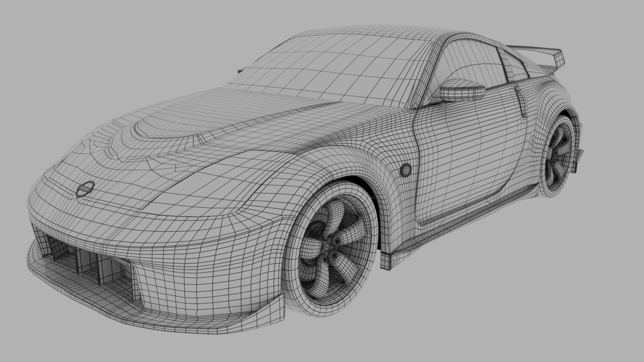Click the Nissan emblem on the hood
This screenshot has width=644, height=362.
pyautogui.click(x=85, y=189)
